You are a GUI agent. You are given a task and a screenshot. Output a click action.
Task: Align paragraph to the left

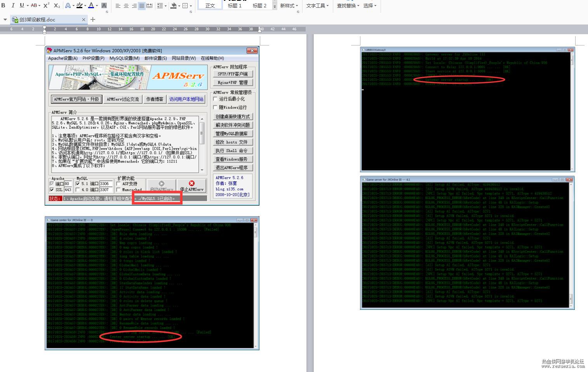point(118,6)
